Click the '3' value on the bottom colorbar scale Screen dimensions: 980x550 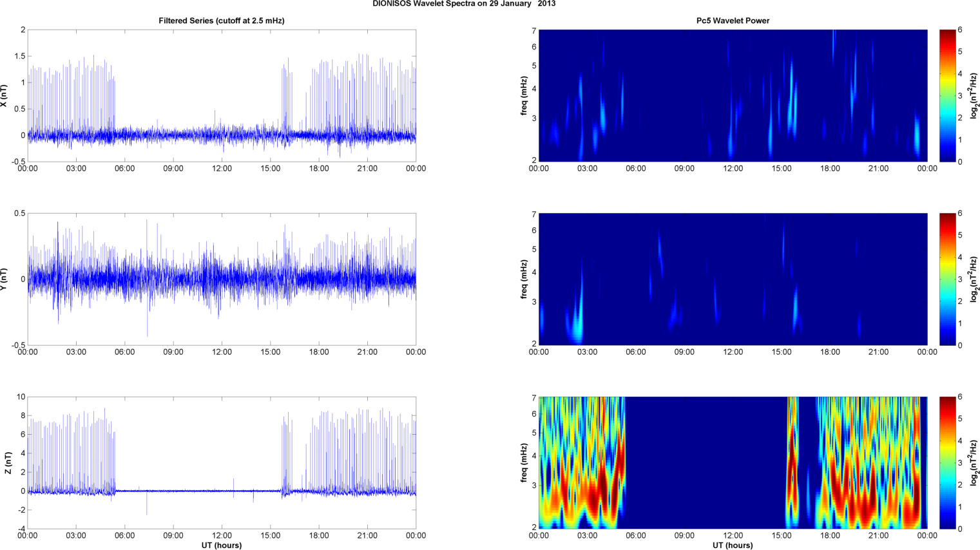point(960,462)
